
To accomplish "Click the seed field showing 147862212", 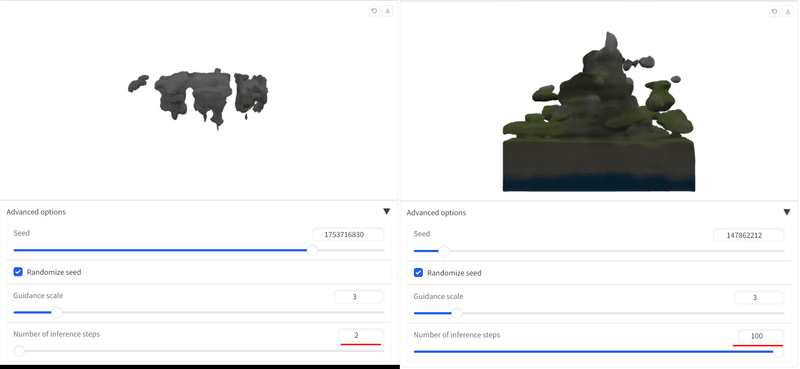I will coord(748,235).
